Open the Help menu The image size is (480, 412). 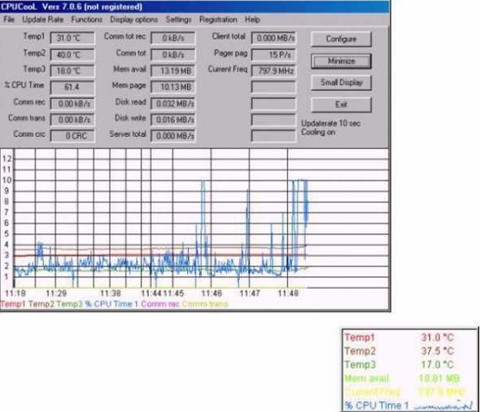click(x=252, y=20)
